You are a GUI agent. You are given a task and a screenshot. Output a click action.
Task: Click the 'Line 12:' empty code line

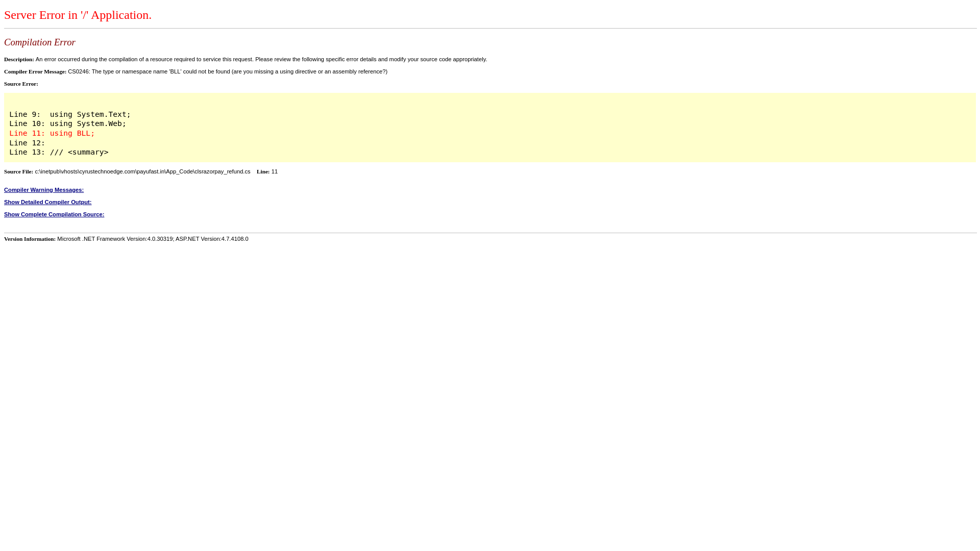pyautogui.click(x=27, y=143)
